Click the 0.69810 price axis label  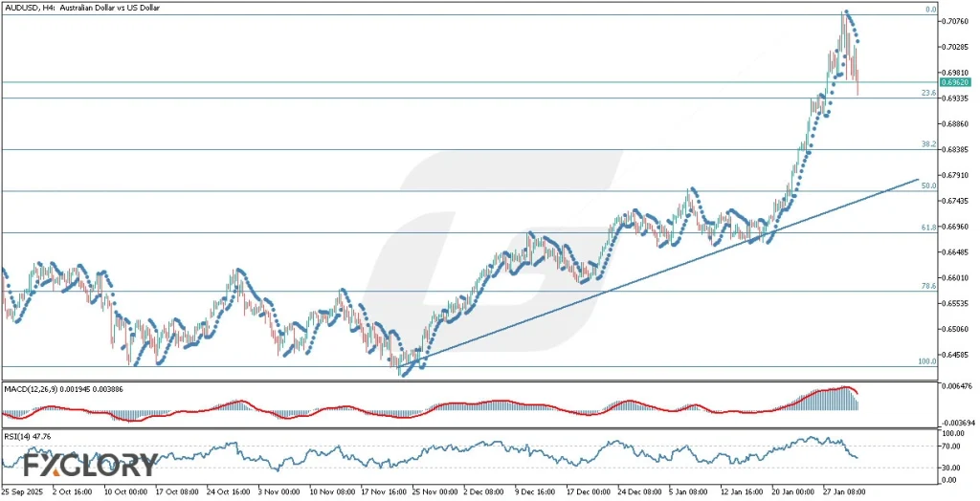[957, 73]
